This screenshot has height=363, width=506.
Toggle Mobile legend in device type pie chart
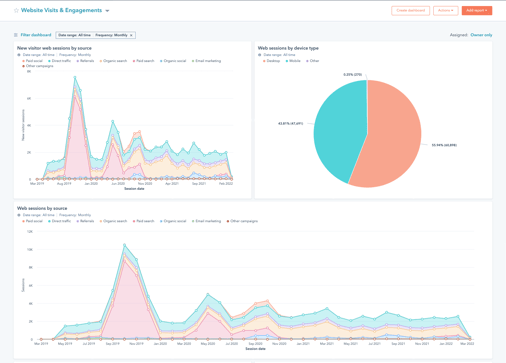click(x=293, y=61)
